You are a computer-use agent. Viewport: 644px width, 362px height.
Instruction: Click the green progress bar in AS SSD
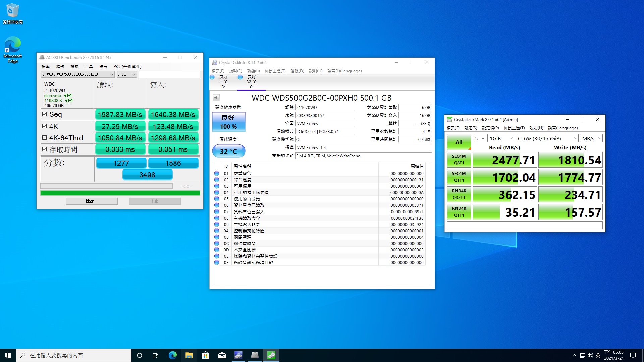[x=120, y=193]
